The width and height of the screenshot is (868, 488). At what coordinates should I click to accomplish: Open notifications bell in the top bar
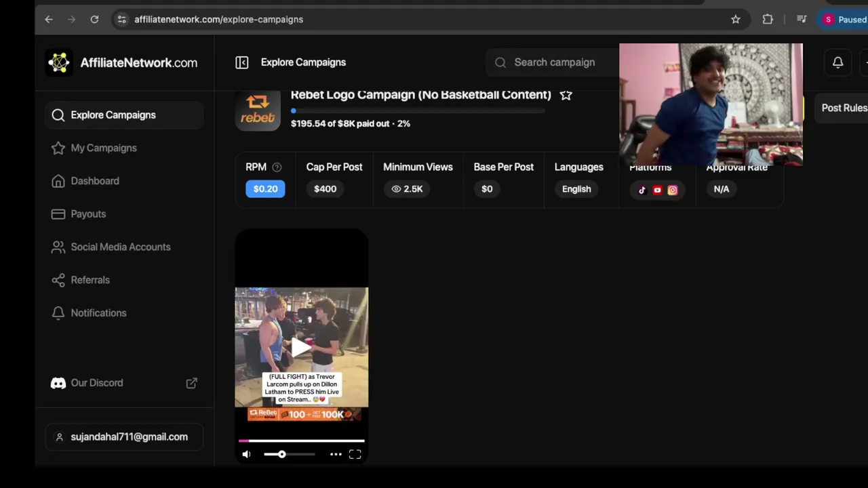(x=838, y=62)
